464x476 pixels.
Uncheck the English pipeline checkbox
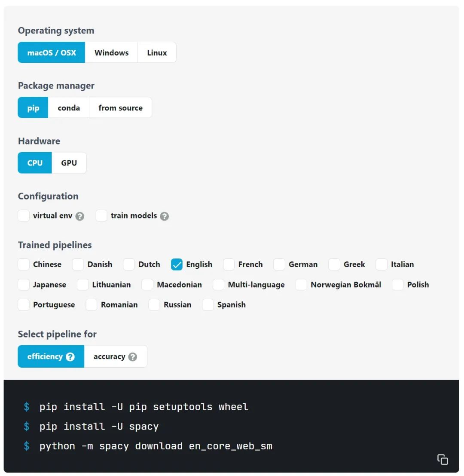[x=177, y=264]
